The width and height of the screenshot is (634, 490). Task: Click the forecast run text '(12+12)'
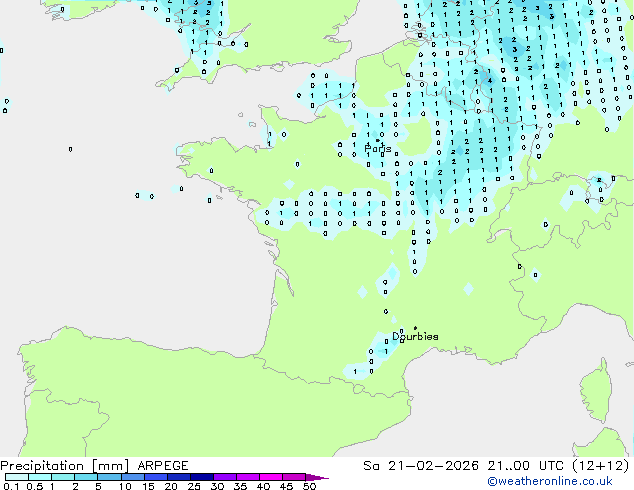(601, 466)
